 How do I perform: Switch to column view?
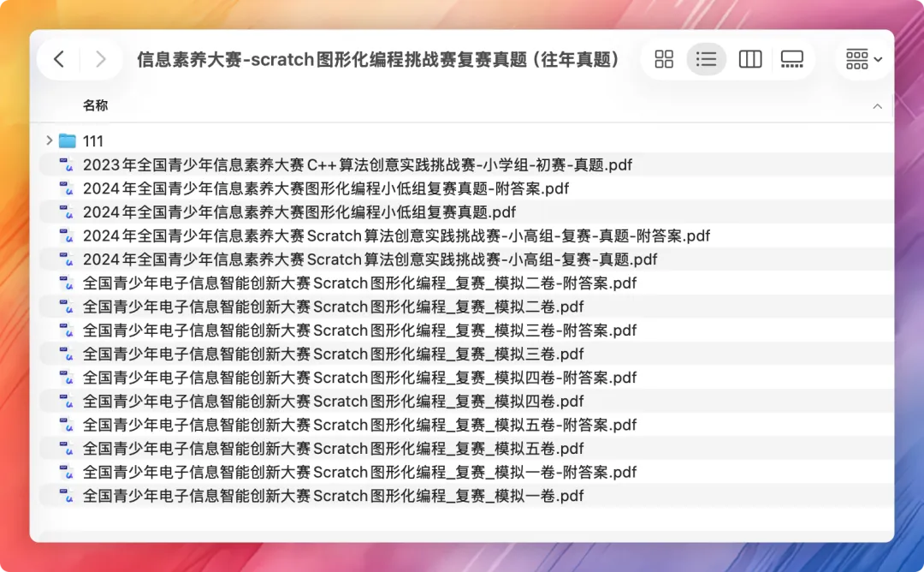pyautogui.click(x=749, y=59)
